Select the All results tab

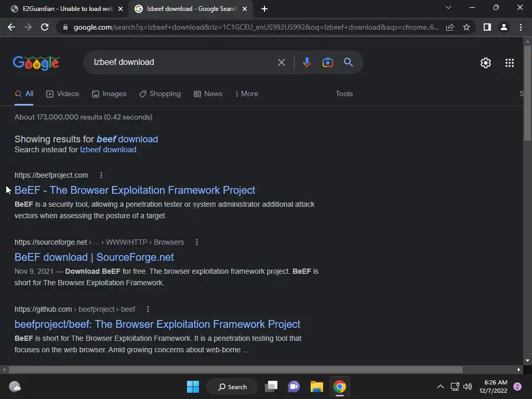tap(24, 94)
